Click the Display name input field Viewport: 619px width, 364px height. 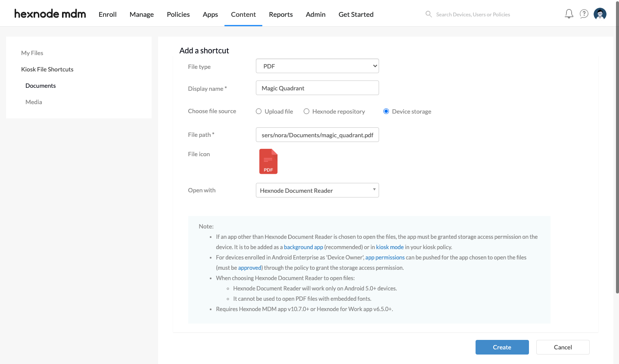317,88
